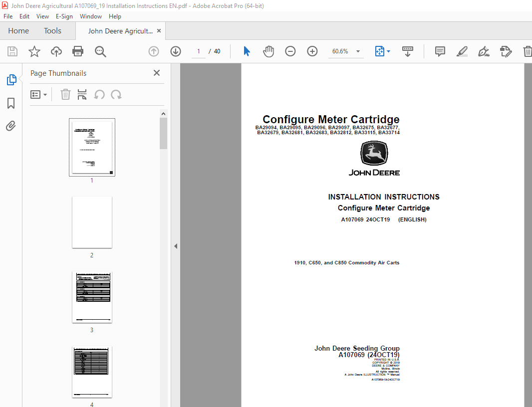Screen dimensions: 532x407
Task: Add a comment with sticky note icon
Action: (x=440, y=51)
